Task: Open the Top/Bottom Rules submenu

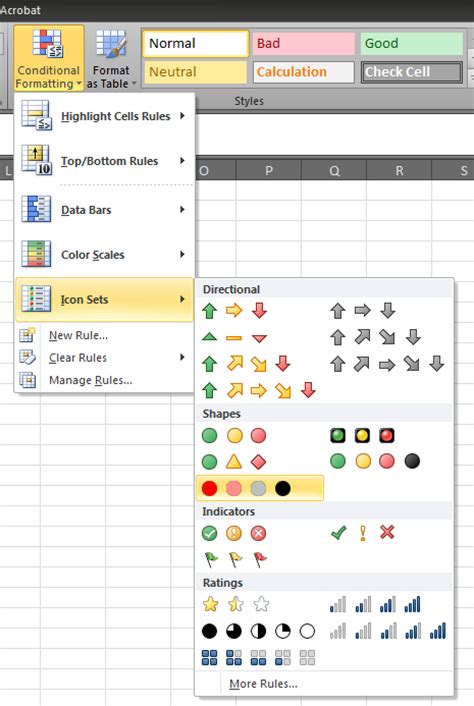Action: pyautogui.click(x=104, y=161)
